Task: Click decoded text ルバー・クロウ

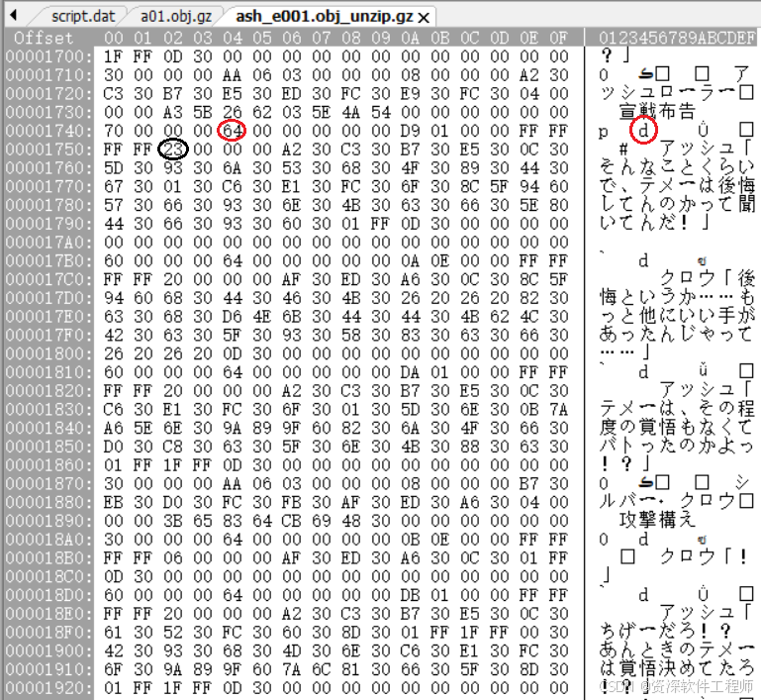Action: pos(668,502)
